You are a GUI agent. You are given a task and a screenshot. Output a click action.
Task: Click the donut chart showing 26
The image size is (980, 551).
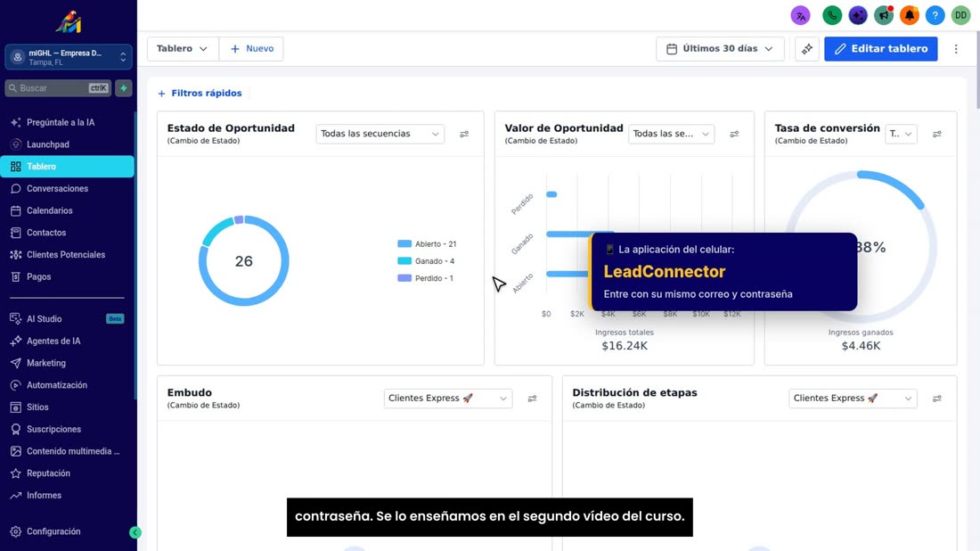coord(244,261)
